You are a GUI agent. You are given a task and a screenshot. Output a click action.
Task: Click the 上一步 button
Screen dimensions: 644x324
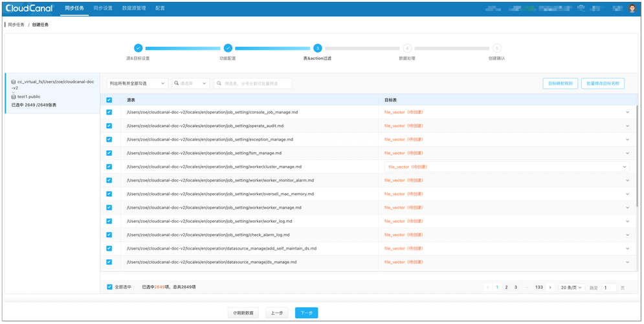coord(277,313)
